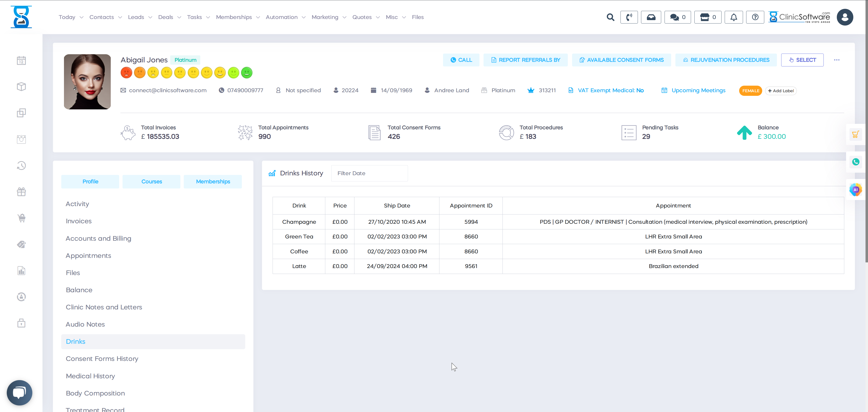Image resolution: width=868 pixels, height=412 pixels.
Task: Click the help question mark icon
Action: tap(755, 17)
